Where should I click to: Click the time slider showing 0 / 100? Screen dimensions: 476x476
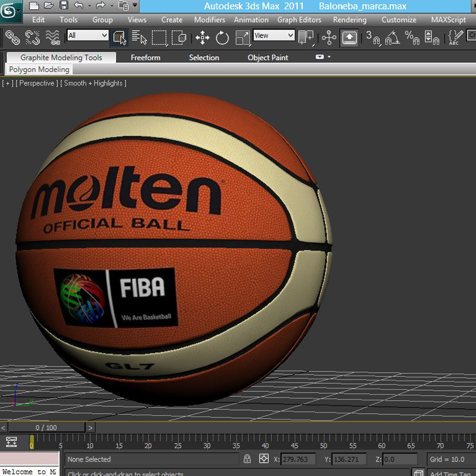[46, 428]
